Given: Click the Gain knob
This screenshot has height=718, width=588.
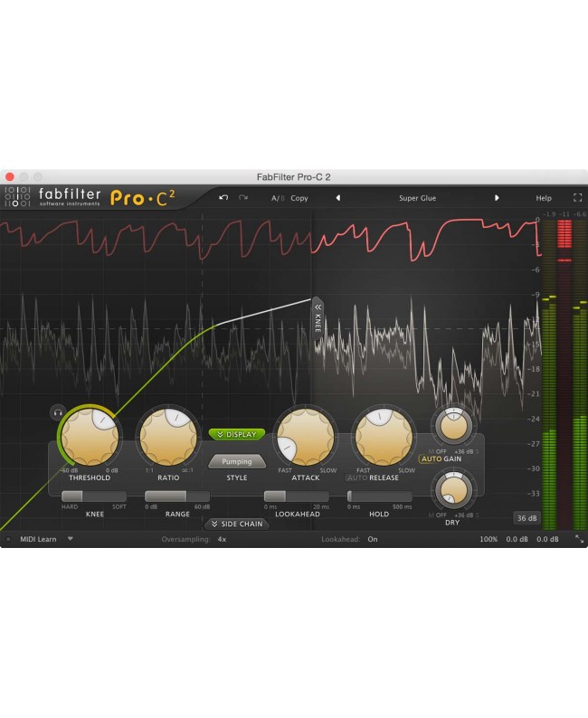Looking at the screenshot, I should coord(454,426).
